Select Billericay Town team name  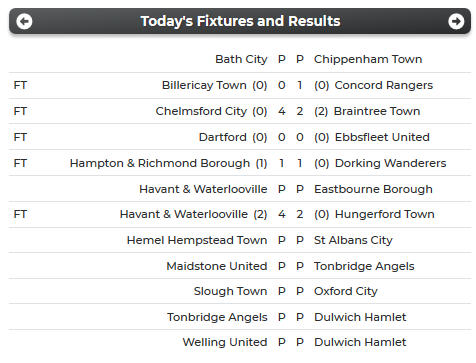point(204,85)
